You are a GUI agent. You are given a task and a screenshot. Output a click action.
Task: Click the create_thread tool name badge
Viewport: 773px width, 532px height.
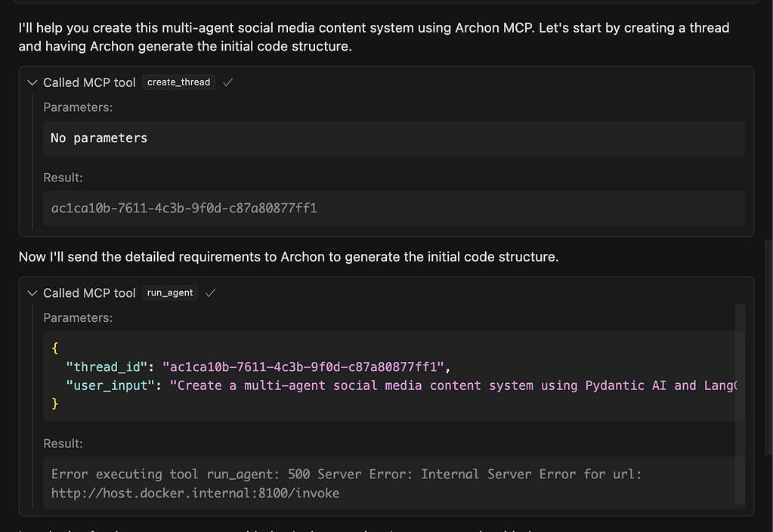(178, 82)
